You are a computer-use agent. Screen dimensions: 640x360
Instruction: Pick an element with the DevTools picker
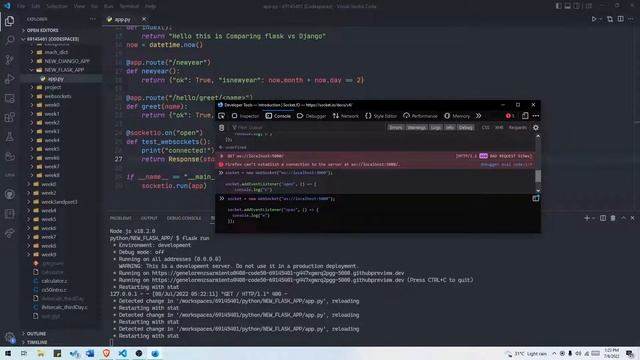222,116
